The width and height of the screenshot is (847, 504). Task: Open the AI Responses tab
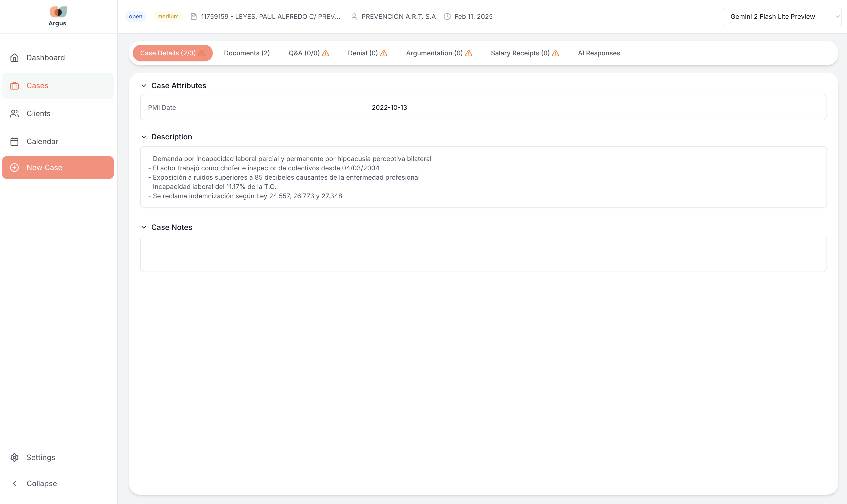pos(598,53)
